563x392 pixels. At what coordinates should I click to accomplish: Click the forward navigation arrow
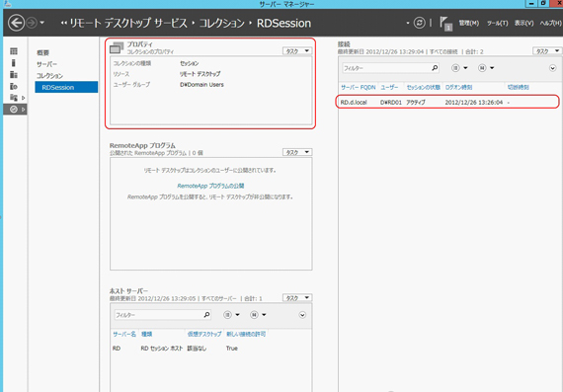point(32,23)
